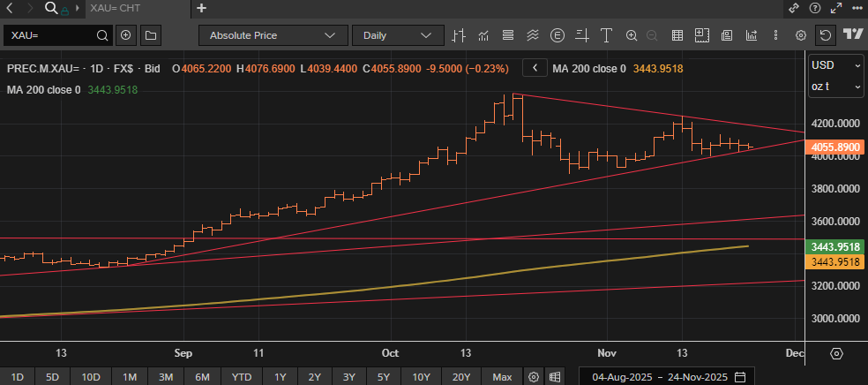Click the zoom in magnifier icon
Screen dimensions: 868x385
point(632,35)
